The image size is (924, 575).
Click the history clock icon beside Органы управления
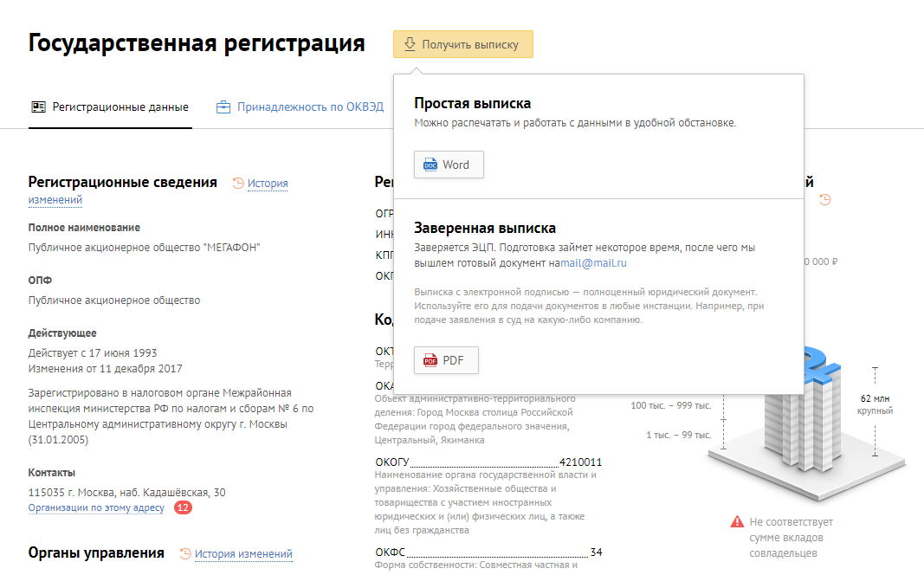click(185, 554)
